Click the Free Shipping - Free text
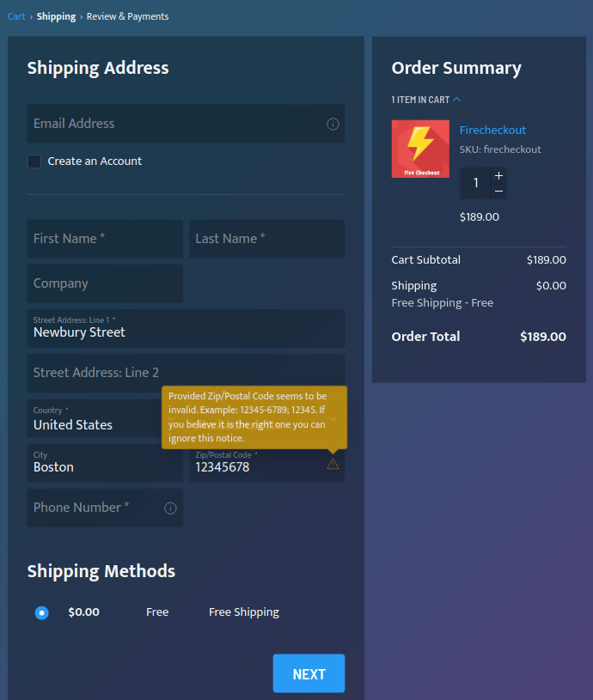 [x=442, y=303]
